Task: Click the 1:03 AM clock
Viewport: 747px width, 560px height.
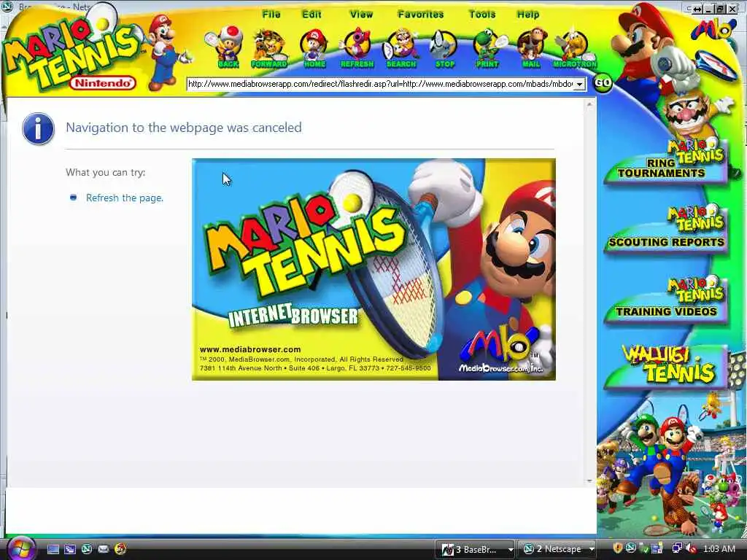Action: coord(719,549)
